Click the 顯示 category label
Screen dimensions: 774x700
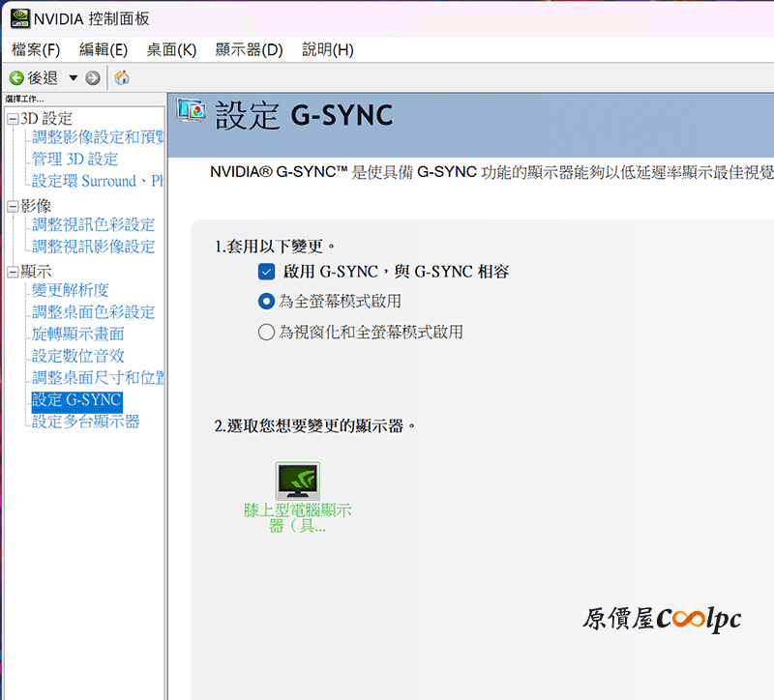36,272
